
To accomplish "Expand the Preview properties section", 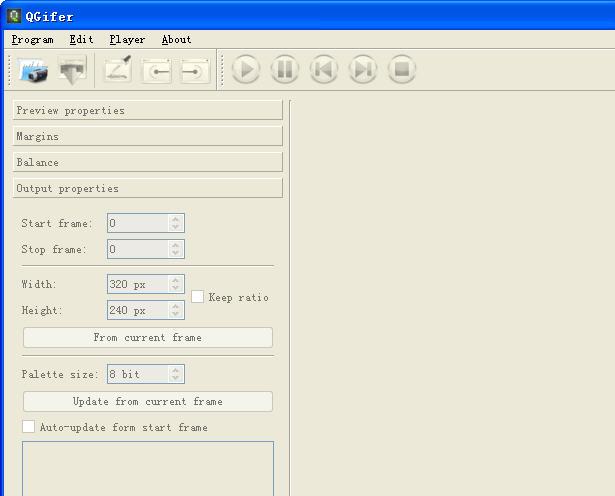I will coord(147,110).
